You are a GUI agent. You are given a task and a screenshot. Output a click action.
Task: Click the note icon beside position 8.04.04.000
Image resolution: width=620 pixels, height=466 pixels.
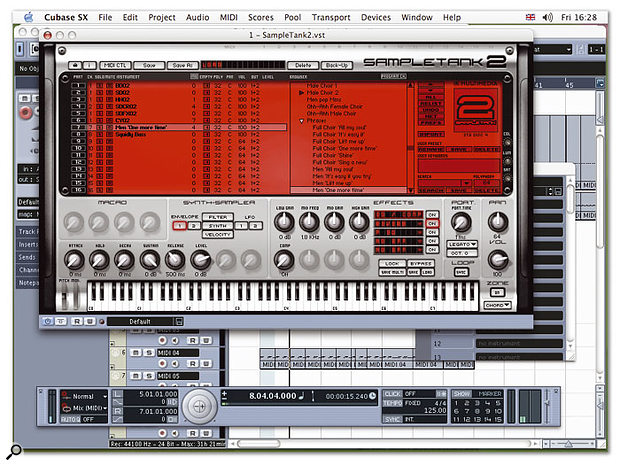[x=302, y=396]
